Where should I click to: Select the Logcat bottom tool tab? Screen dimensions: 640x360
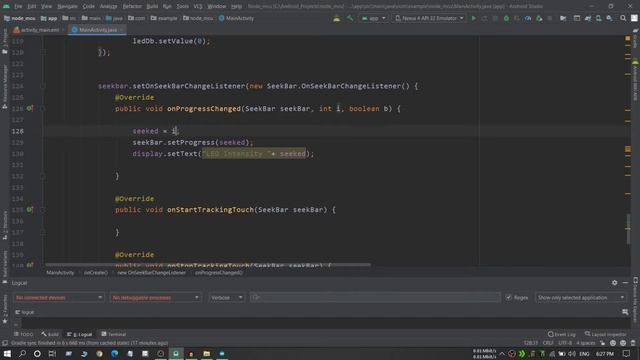pyautogui.click(x=80, y=334)
